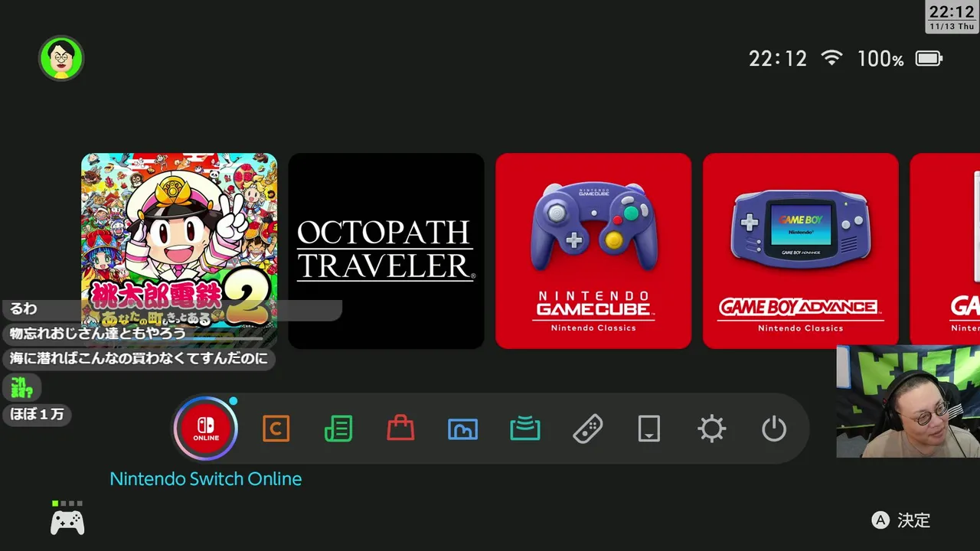Image resolution: width=980 pixels, height=551 pixels.
Task: Click the Power button icon
Action: pyautogui.click(x=774, y=429)
